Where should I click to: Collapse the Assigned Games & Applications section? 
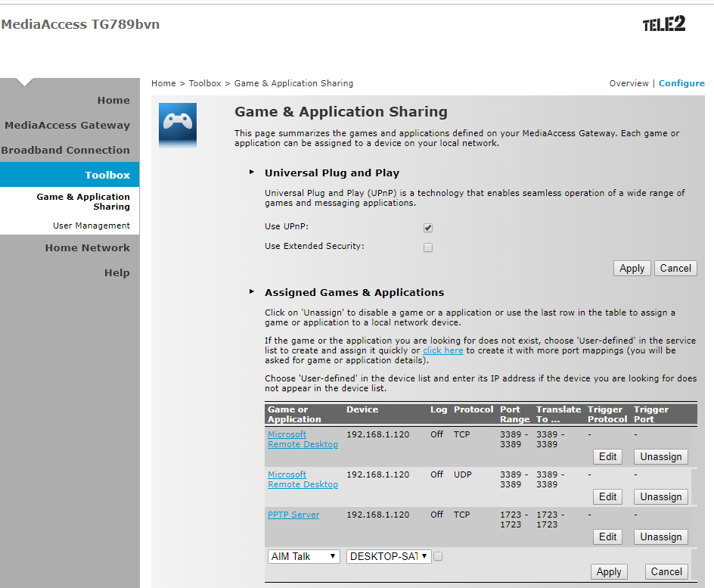251,291
